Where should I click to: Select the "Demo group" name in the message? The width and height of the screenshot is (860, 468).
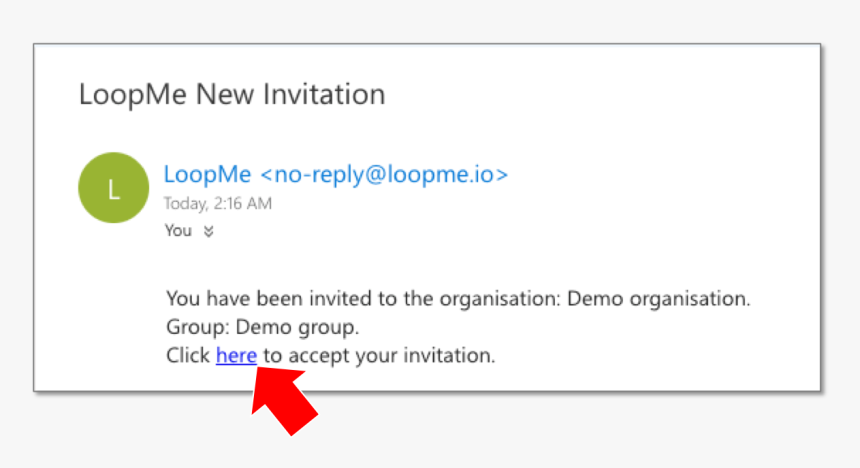[x=297, y=327]
